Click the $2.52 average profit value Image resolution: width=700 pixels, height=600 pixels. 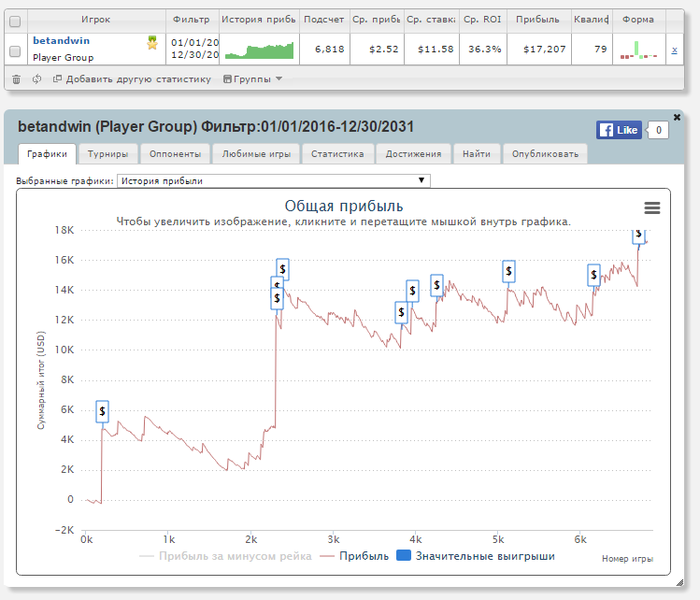pos(383,49)
